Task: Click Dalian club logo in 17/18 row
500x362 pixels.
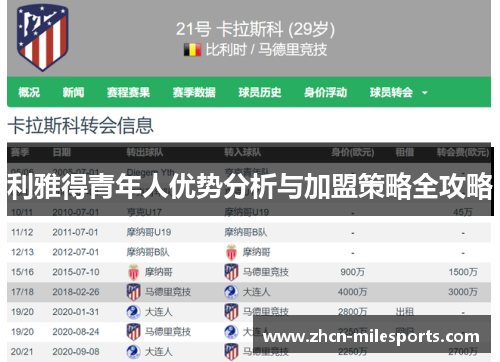Action: (231, 292)
